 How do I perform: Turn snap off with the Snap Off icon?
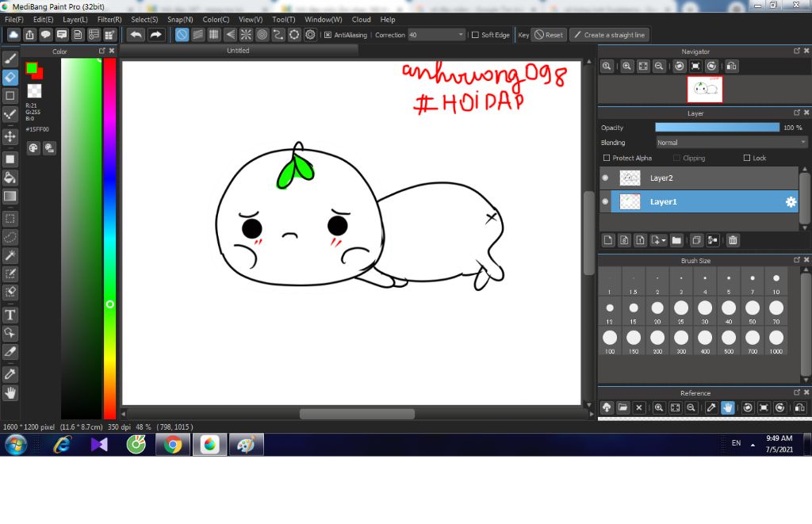[182, 35]
